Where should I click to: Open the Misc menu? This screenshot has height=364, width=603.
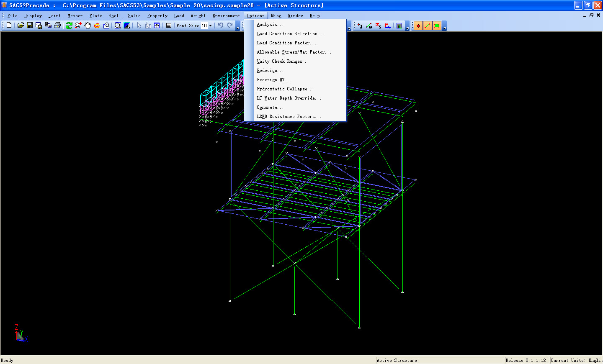pos(276,15)
